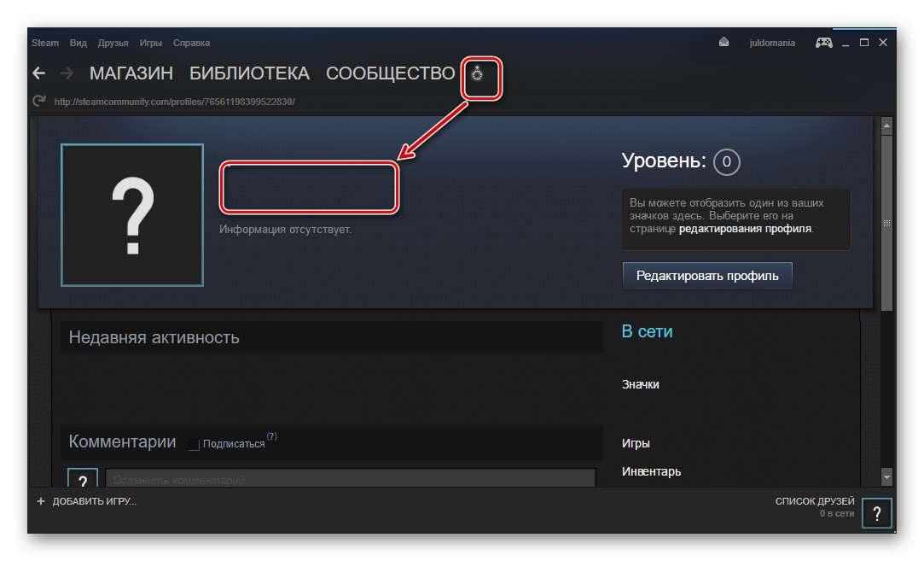Open the profile tab next to СООБЩЕСТВО
Screen dimensions: 924x561
[477, 73]
